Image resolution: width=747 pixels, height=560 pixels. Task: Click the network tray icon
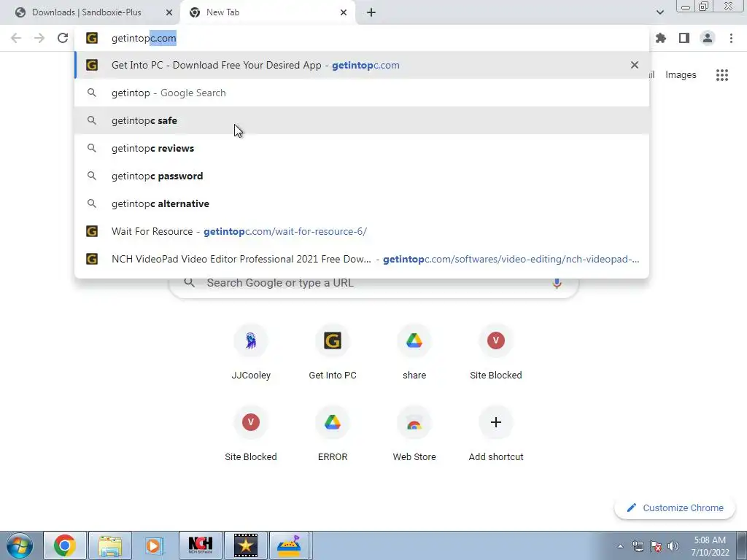(638, 546)
